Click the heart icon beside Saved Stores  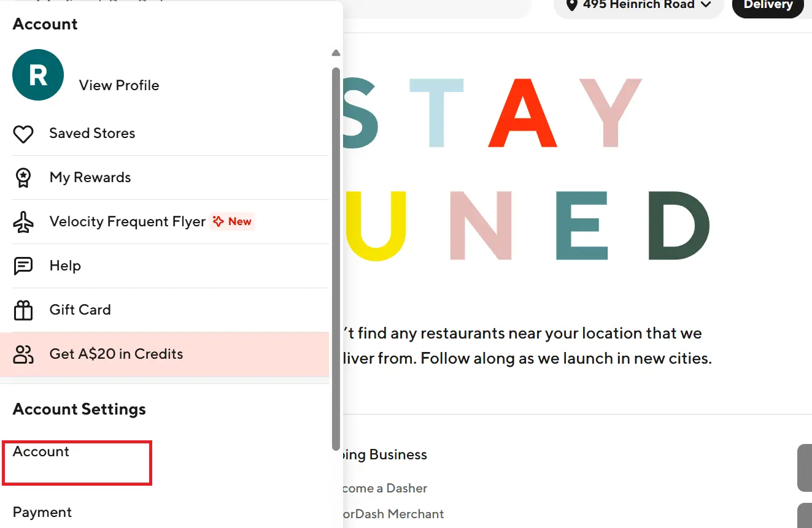coord(23,134)
